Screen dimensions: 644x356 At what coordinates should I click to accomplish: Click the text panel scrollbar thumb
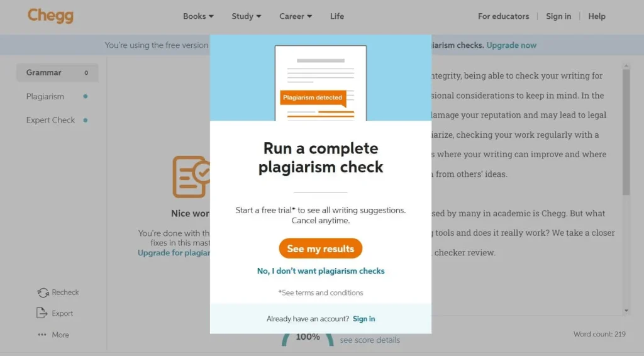(626, 132)
